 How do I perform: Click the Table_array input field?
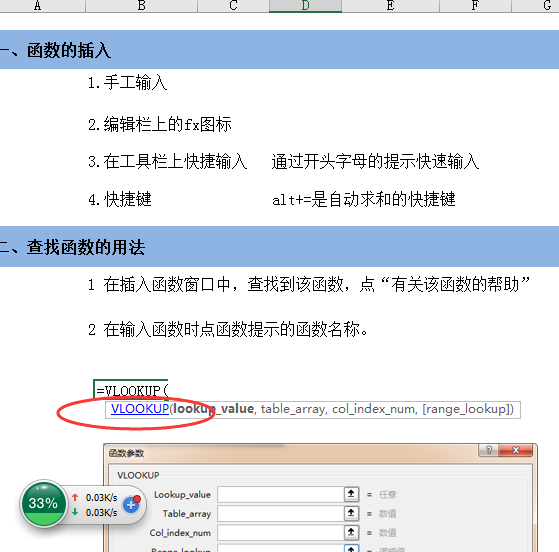281,513
